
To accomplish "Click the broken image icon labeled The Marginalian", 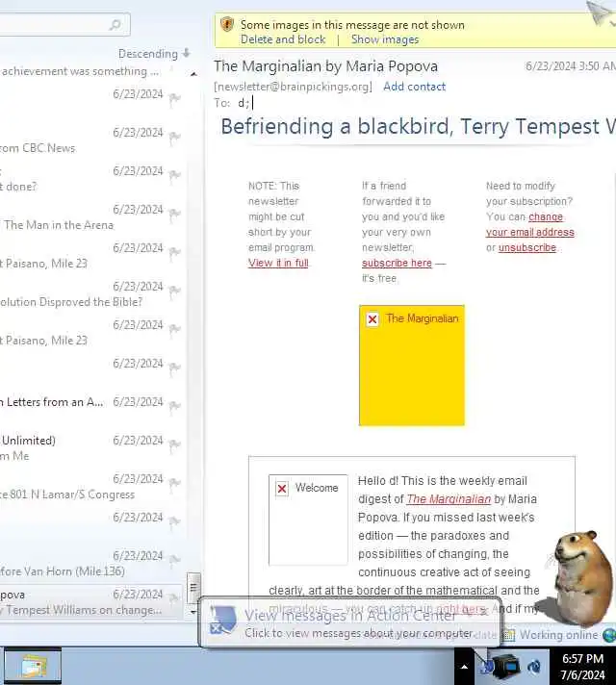I will point(372,319).
